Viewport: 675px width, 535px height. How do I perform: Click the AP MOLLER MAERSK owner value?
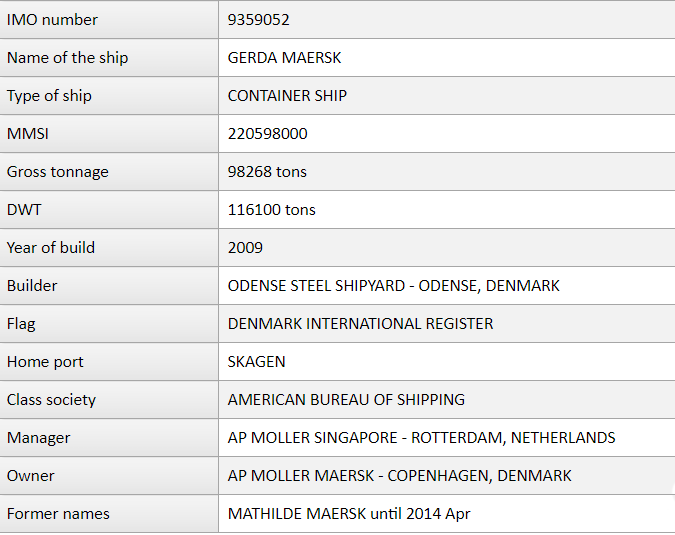pos(399,476)
